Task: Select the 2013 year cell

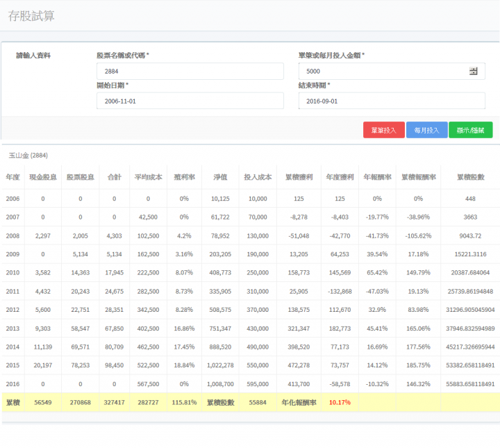Action: [x=12, y=329]
